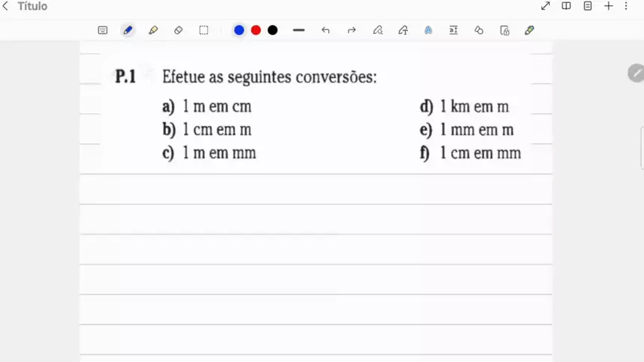Image resolution: width=644 pixels, height=362 pixels.
Task: Toggle the green marker pen at toolbar end
Action: (x=529, y=30)
